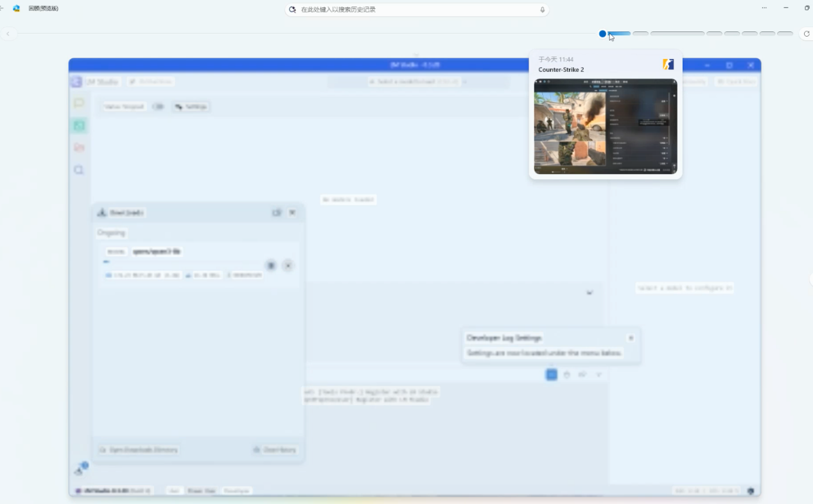Select the last timeline segment before refresh

[785, 33]
